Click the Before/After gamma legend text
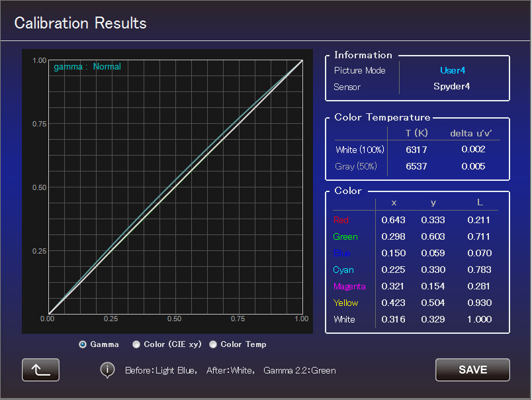The width and height of the screenshot is (532, 400). [x=230, y=370]
